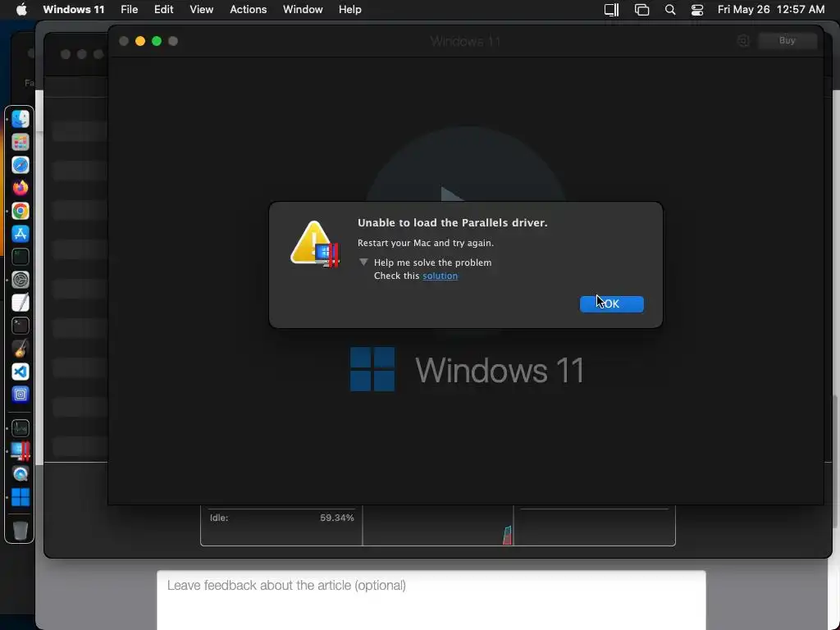This screenshot has height=630, width=840.
Task: Open the Window menu
Action: pyautogui.click(x=303, y=10)
